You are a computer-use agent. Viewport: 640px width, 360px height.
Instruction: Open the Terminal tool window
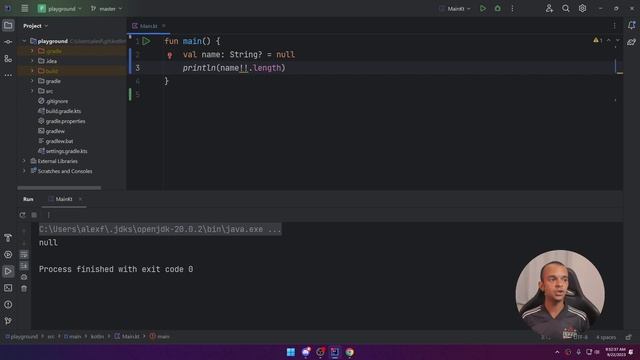(x=8, y=288)
